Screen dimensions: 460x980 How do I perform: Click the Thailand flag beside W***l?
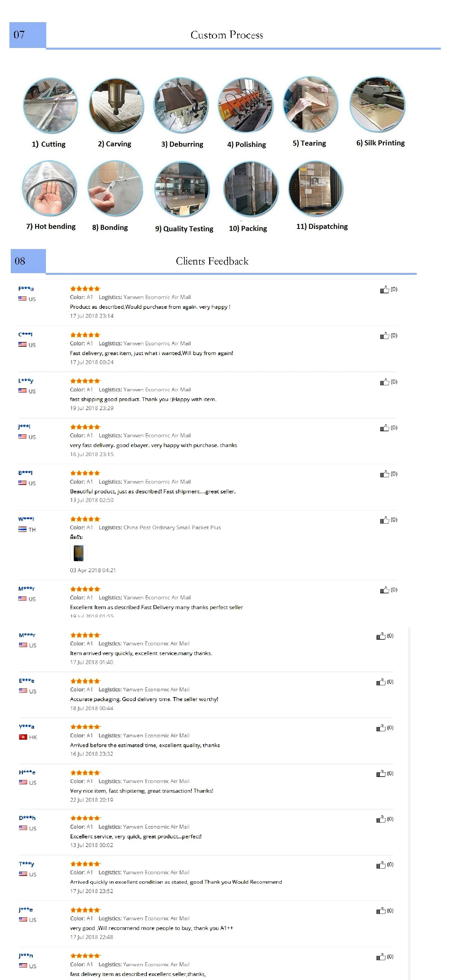point(22,529)
